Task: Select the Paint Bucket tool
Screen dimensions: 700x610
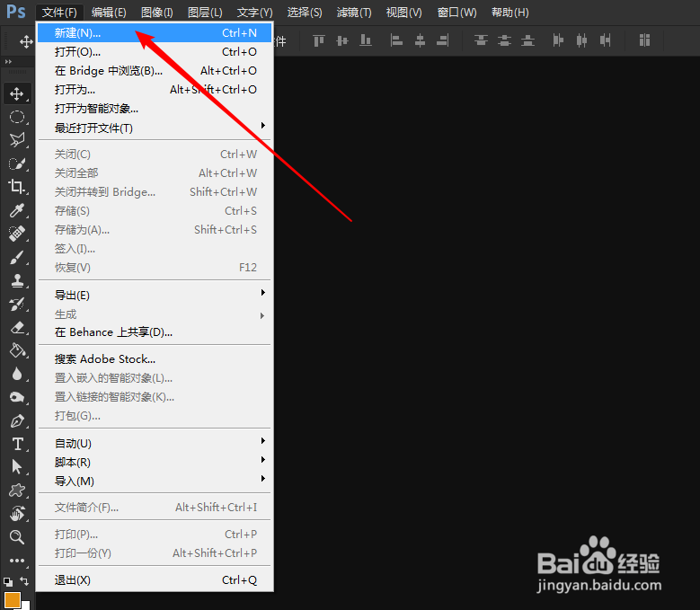Action: tap(17, 350)
